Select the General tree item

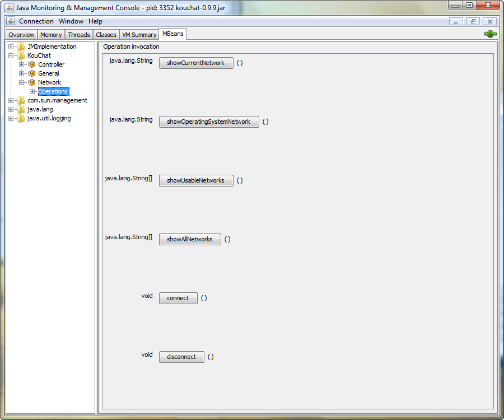tap(49, 73)
